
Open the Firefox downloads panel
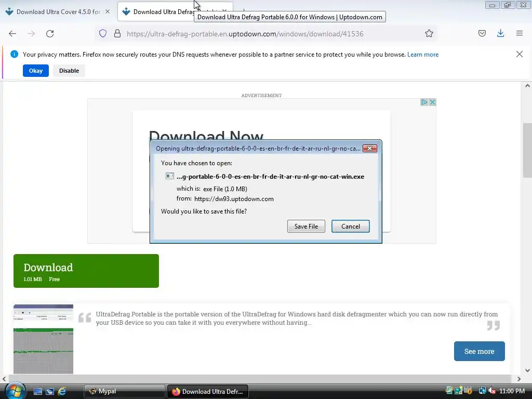point(500,33)
